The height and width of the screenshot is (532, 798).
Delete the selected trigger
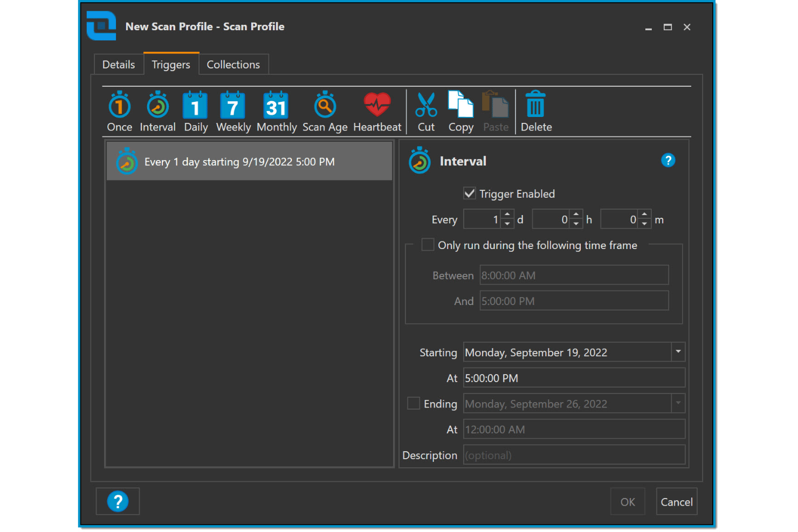click(x=536, y=112)
